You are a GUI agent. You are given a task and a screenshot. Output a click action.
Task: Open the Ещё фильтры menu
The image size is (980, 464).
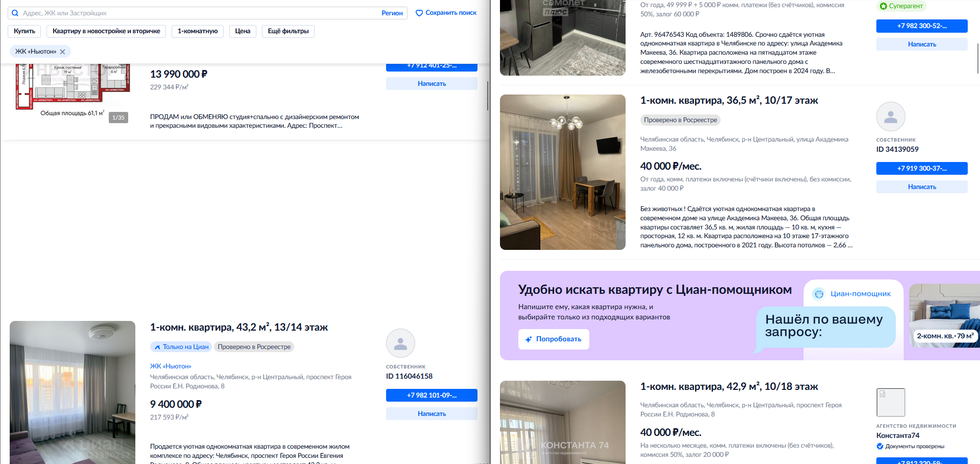tap(288, 31)
